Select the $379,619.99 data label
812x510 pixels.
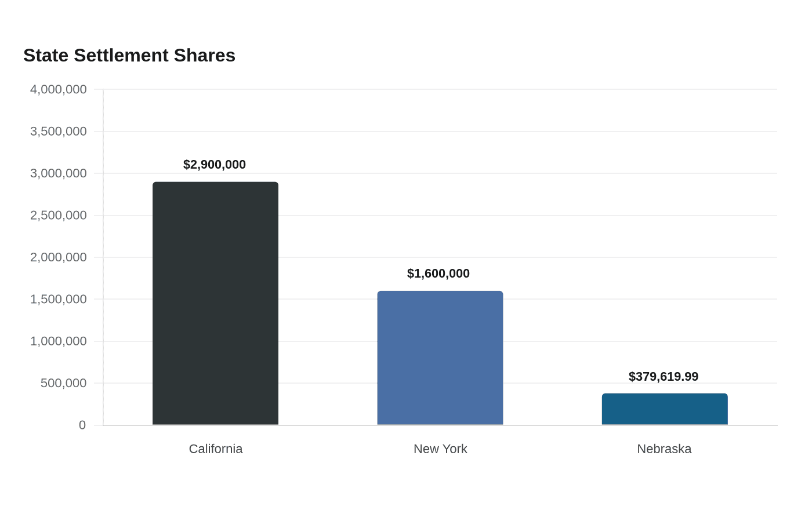click(x=664, y=377)
